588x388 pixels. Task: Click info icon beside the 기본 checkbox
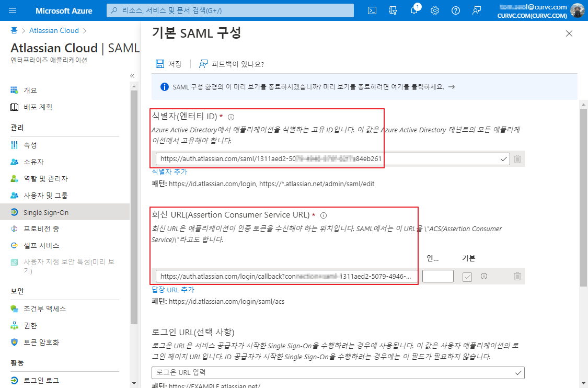pos(484,276)
